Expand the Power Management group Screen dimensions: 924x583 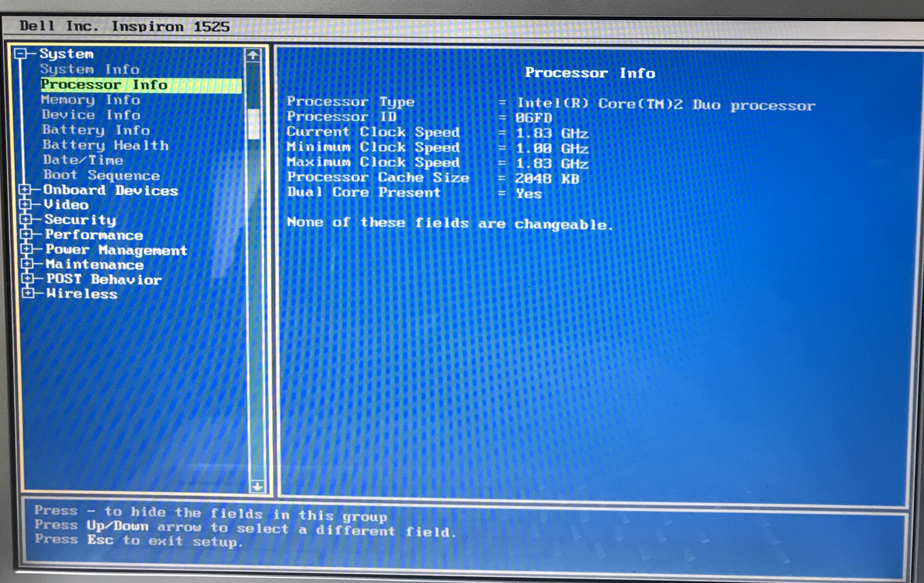[x=27, y=249]
